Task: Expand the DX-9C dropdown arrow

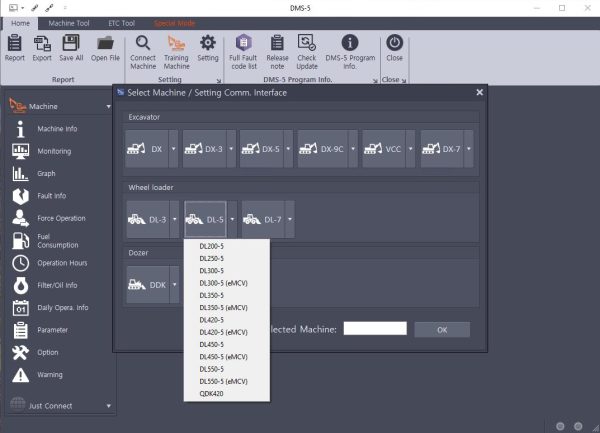Action: pos(353,149)
